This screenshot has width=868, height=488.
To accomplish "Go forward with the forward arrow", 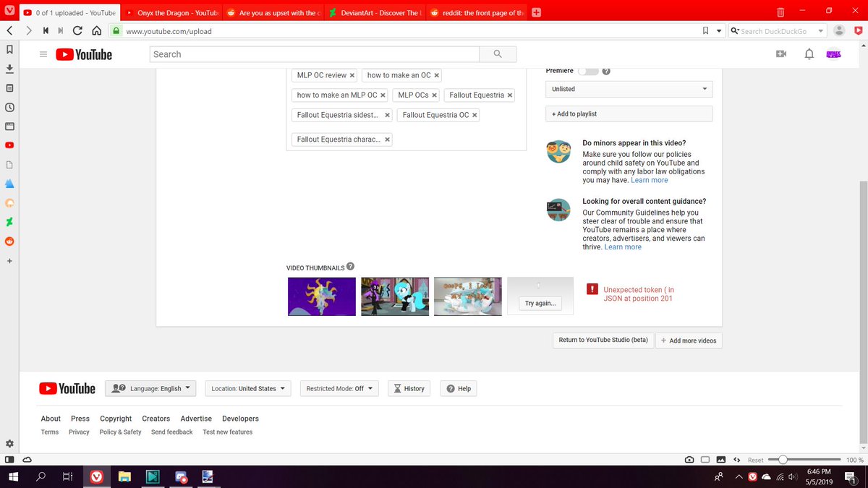I will 28,31.
